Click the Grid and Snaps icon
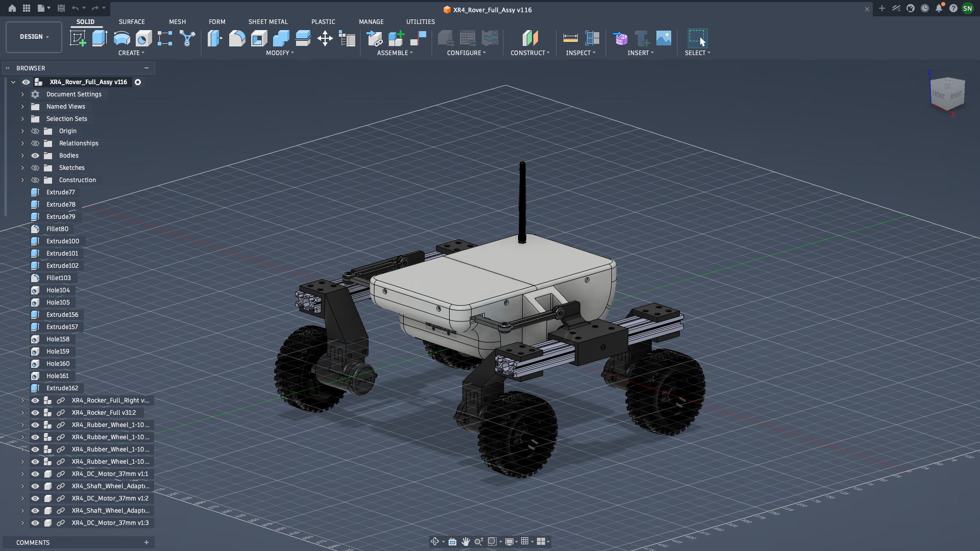980x551 pixels. (x=525, y=541)
